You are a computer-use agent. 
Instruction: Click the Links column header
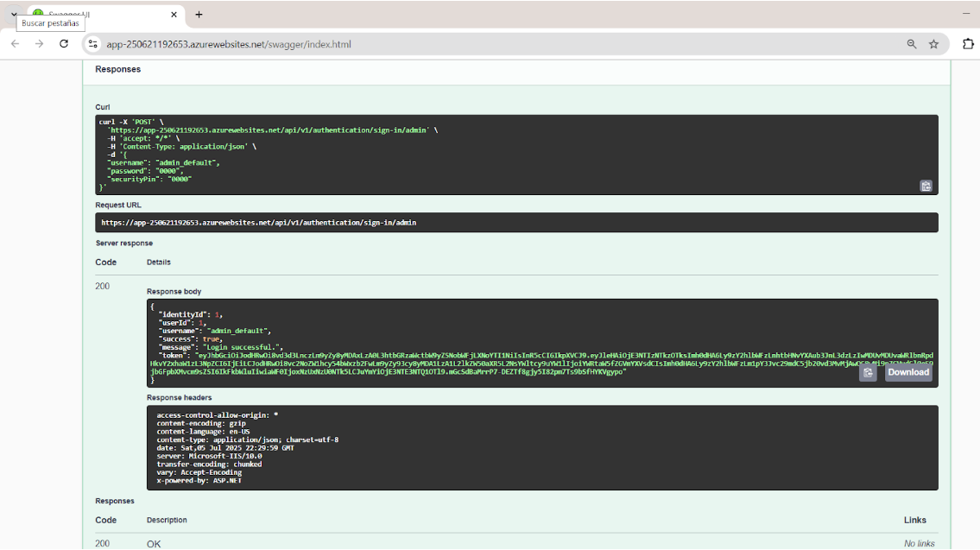[915, 520]
